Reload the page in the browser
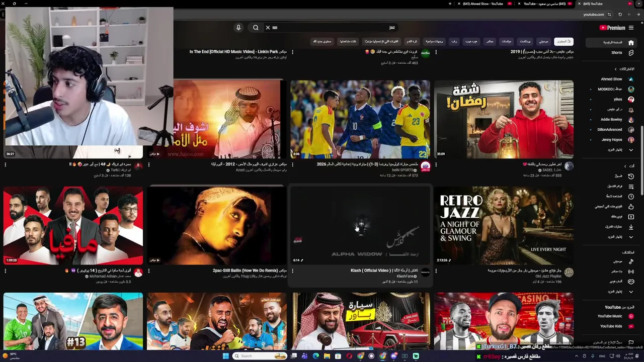This screenshot has width=644, height=362. 620,15
